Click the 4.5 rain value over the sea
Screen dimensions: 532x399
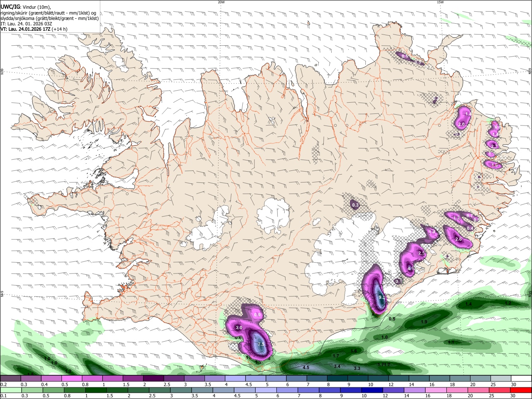coord(306,367)
